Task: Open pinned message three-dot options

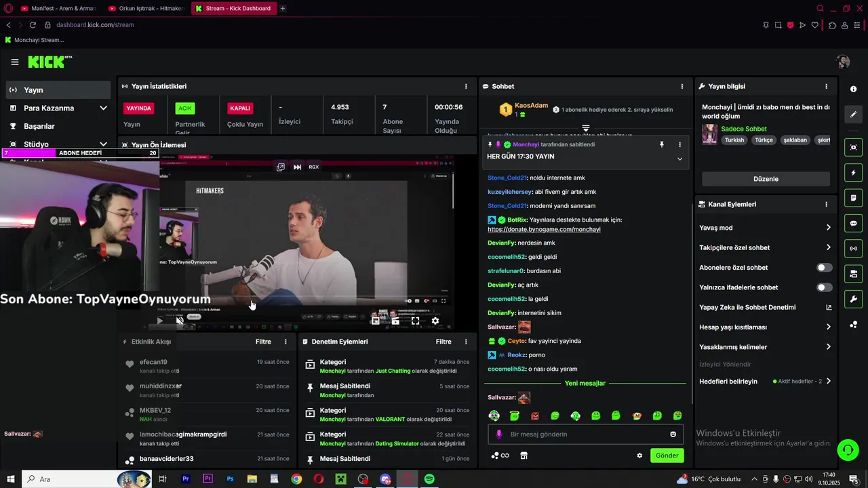Action: [x=679, y=144]
